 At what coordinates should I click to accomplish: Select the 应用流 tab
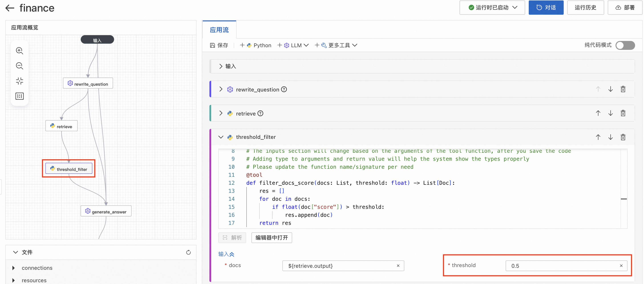(219, 30)
